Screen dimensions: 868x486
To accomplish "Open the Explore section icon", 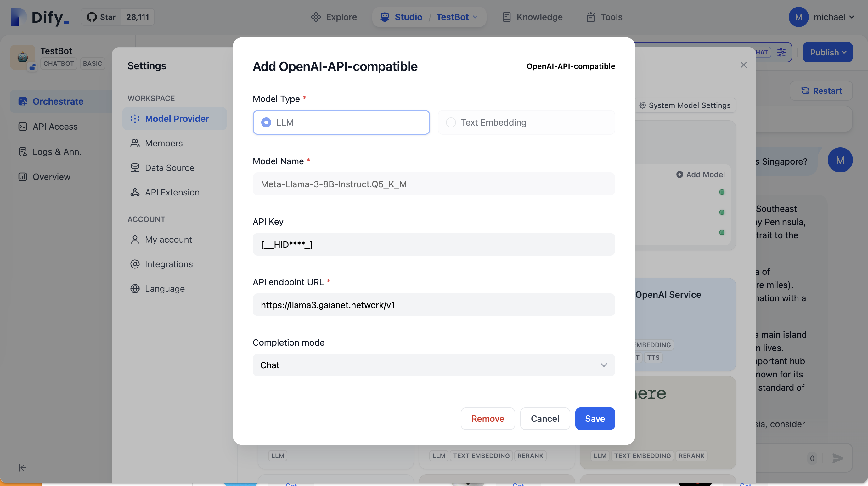I will point(315,17).
